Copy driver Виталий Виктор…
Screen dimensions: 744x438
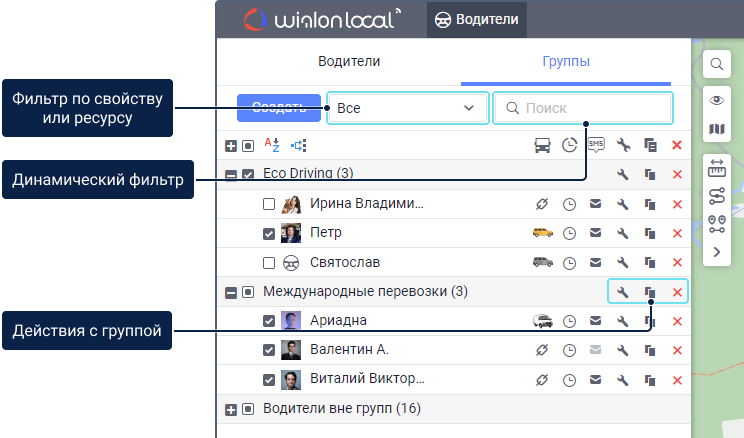pyautogui.click(x=650, y=381)
